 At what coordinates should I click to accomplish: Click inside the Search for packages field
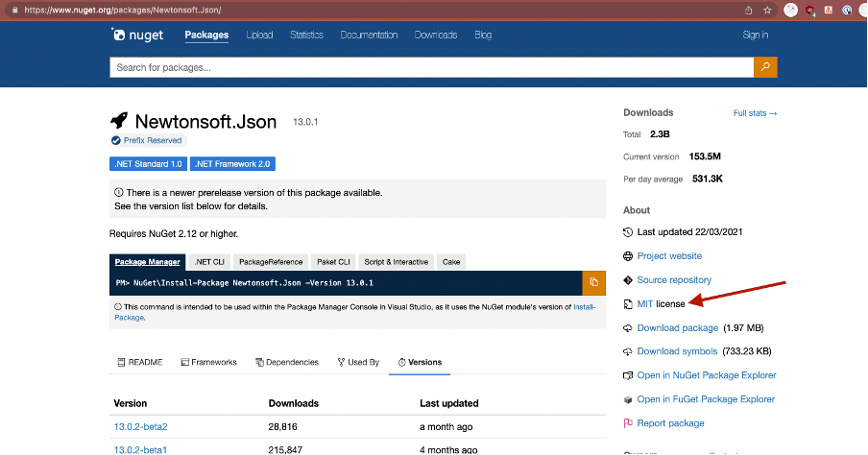(x=430, y=67)
